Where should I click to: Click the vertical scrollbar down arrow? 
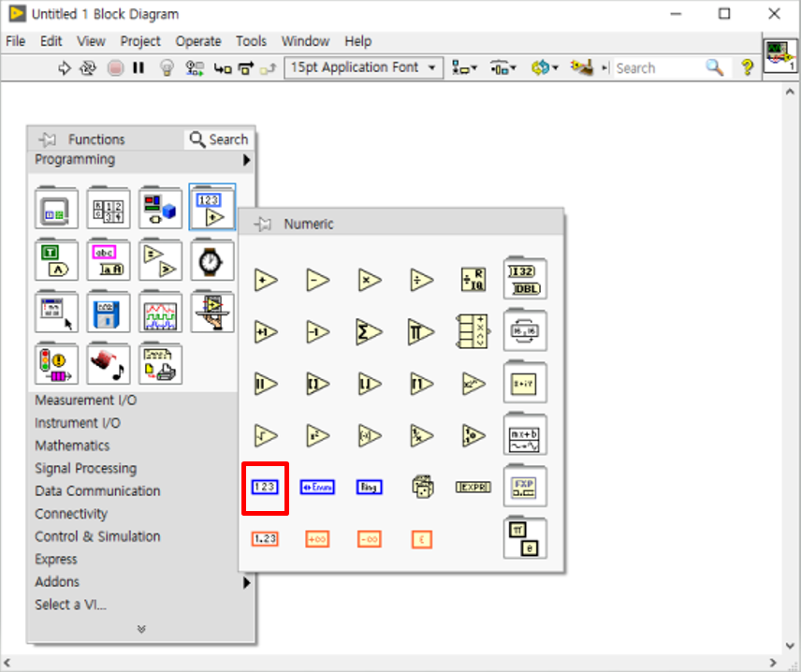coord(790,646)
